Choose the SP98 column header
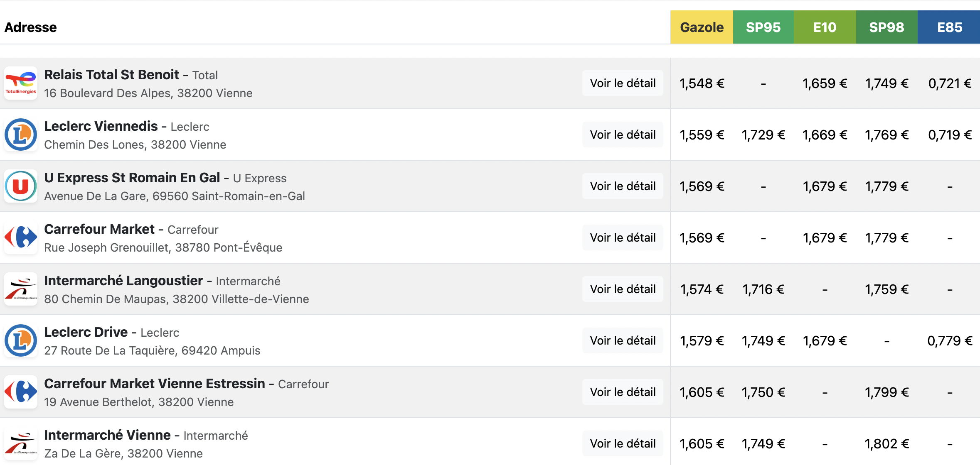 (x=887, y=27)
